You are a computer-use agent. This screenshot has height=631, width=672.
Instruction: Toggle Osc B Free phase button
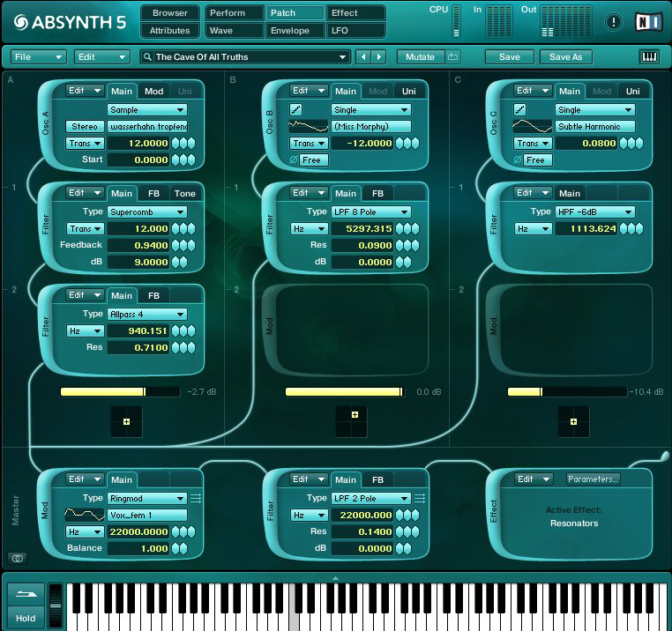pyautogui.click(x=314, y=160)
